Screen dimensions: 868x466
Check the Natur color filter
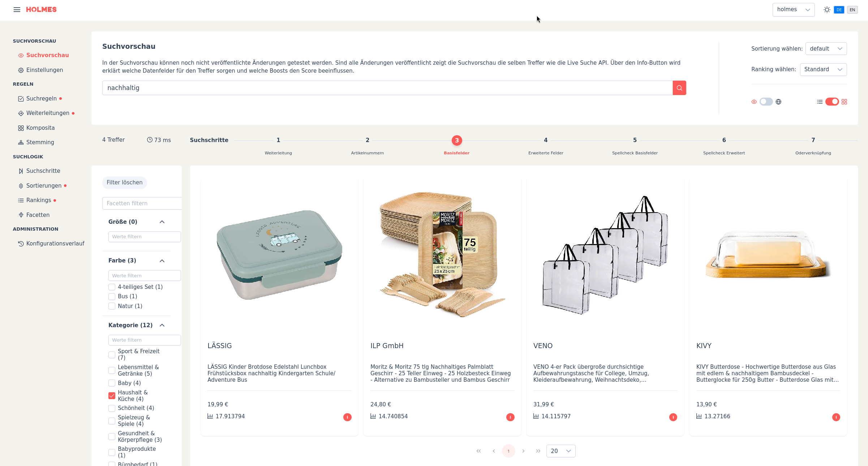click(x=112, y=306)
